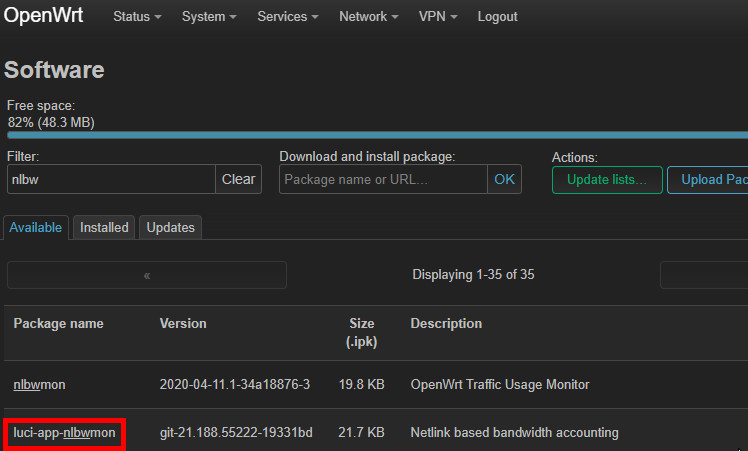
Task: Click the OpenWrt brand logo
Action: tap(45, 16)
